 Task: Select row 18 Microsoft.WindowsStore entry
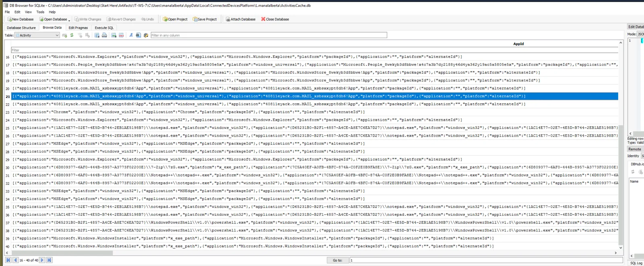[x=315, y=73]
